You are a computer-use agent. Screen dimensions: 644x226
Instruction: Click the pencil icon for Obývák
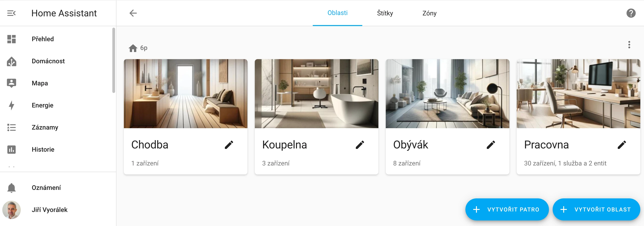pos(491,145)
